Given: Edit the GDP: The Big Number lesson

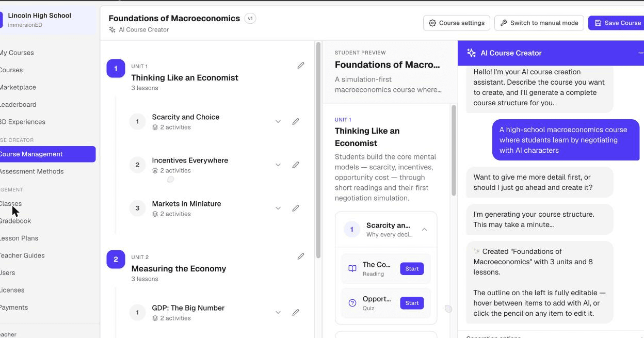Looking at the screenshot, I should pyautogui.click(x=296, y=313).
